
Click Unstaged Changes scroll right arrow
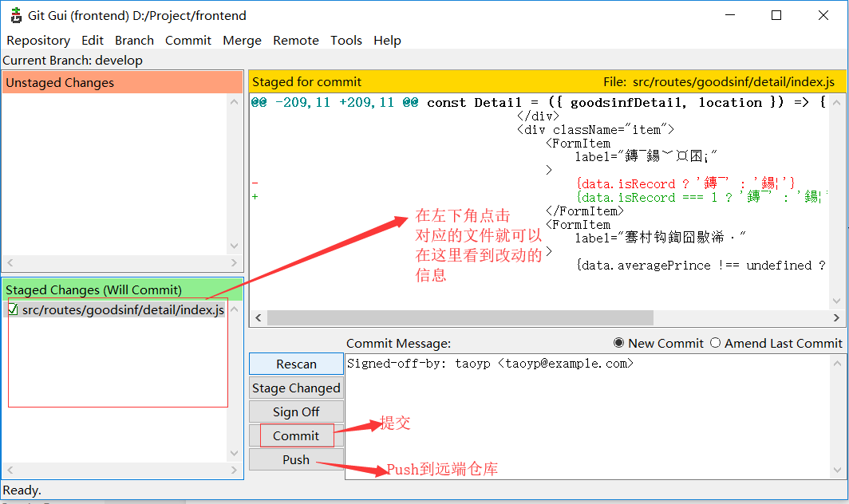pos(234,262)
